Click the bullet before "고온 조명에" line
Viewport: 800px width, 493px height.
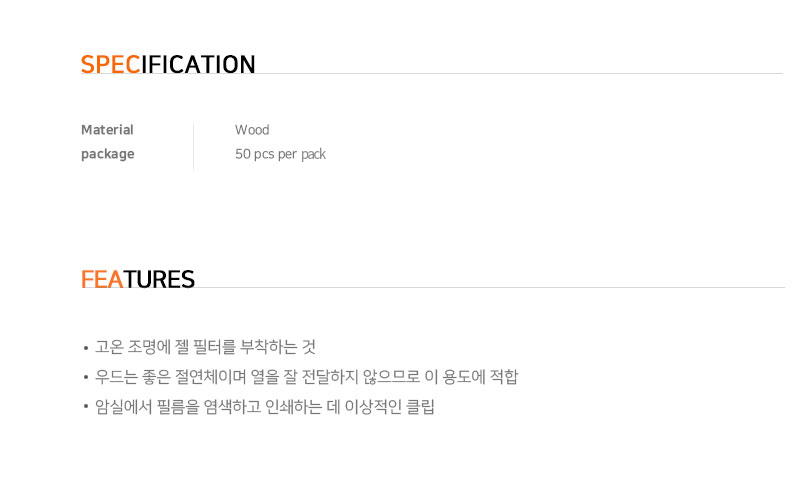coord(86,349)
